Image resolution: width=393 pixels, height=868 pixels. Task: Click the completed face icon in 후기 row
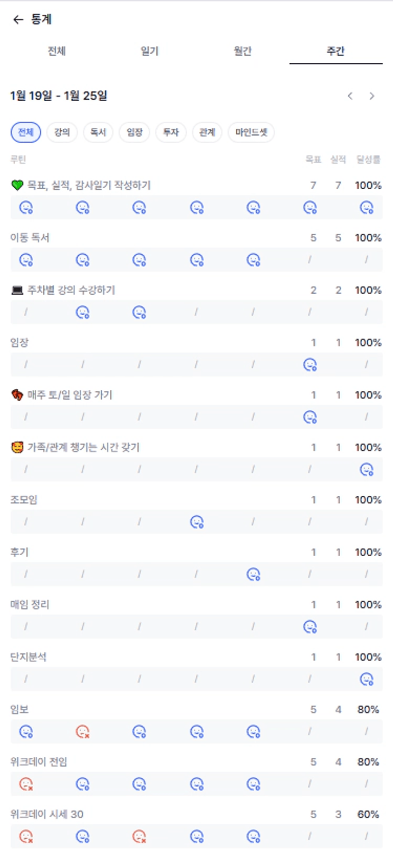pos(253,574)
